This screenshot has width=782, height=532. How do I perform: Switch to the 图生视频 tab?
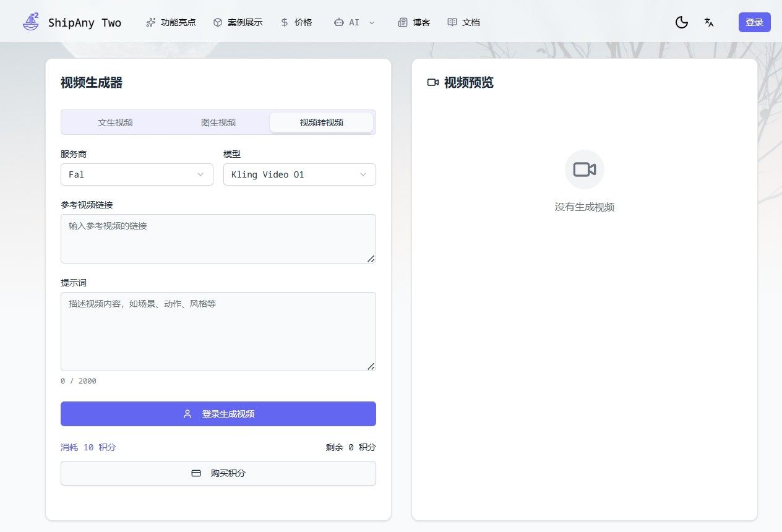tap(218, 122)
